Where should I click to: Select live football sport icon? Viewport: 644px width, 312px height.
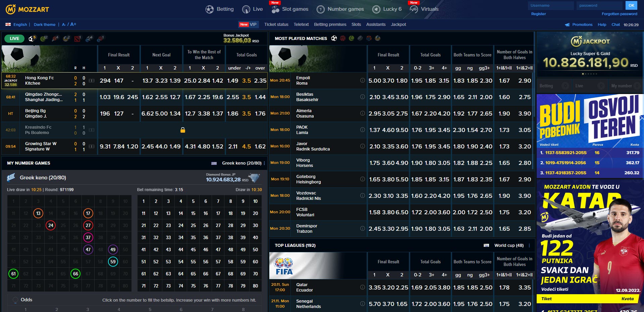[x=32, y=39]
